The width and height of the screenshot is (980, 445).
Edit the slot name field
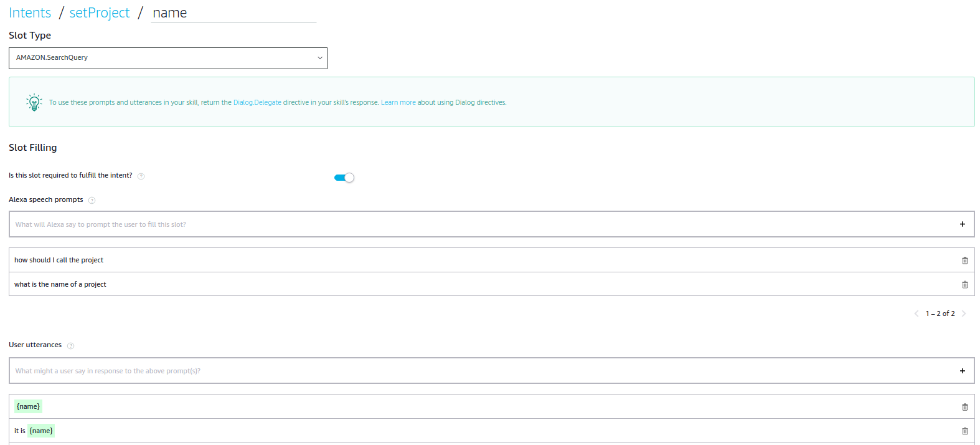(x=233, y=13)
